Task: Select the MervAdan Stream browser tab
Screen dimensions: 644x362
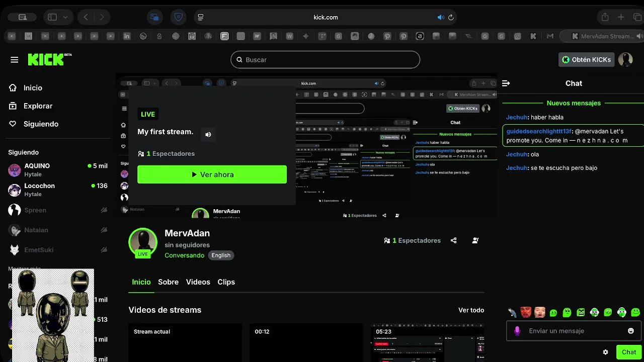Action: [603, 36]
